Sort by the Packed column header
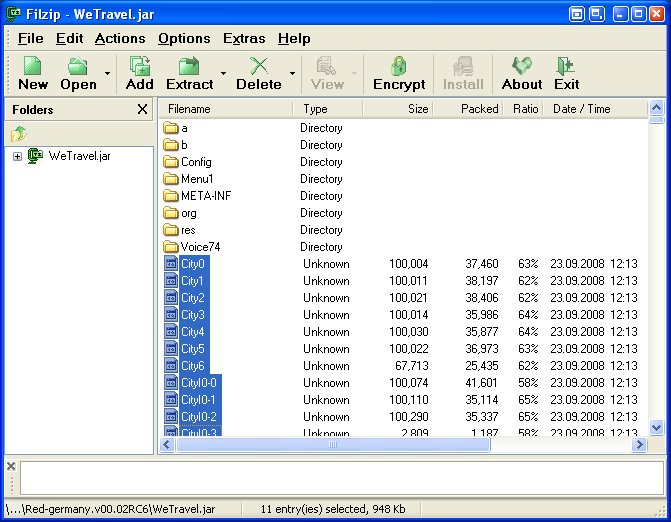 tap(468, 109)
